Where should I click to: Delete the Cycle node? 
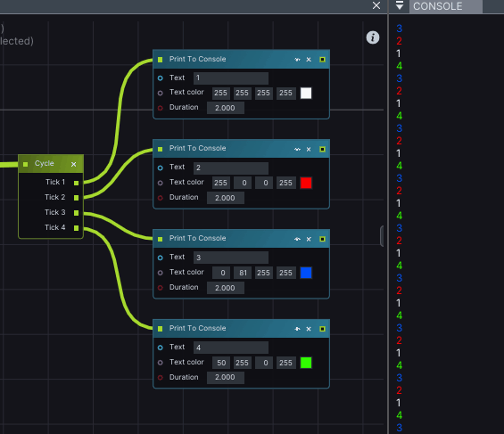74,164
